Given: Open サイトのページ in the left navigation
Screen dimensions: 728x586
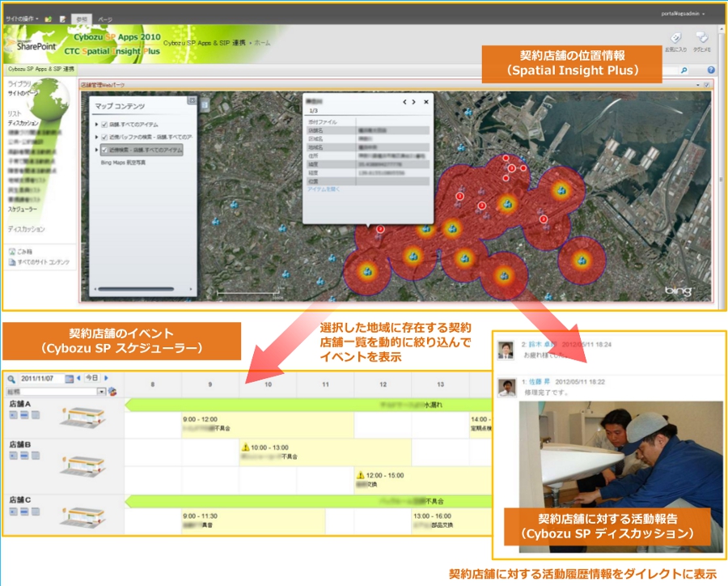Looking at the screenshot, I should pos(23,93).
